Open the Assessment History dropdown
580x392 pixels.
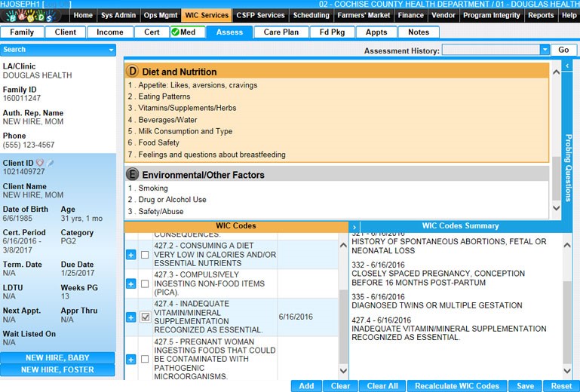click(x=545, y=50)
